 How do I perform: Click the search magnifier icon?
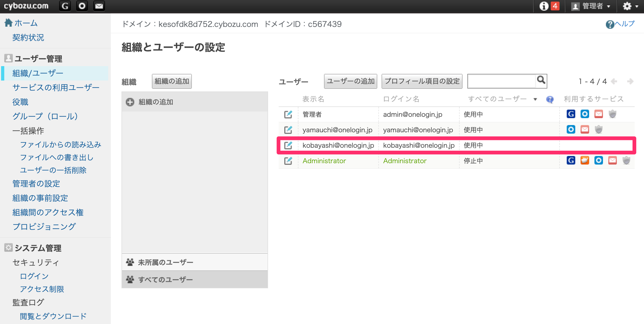point(541,80)
